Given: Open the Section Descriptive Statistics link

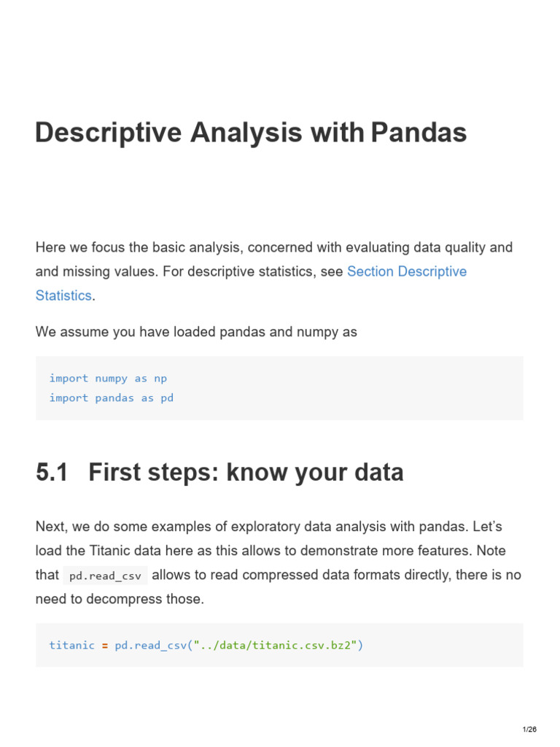Looking at the screenshot, I should [x=406, y=271].
